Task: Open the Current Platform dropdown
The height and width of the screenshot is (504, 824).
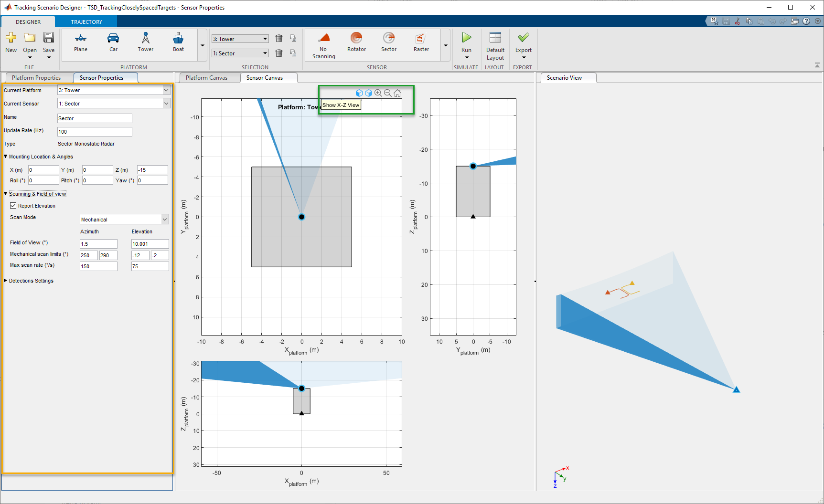Action: pyautogui.click(x=114, y=90)
